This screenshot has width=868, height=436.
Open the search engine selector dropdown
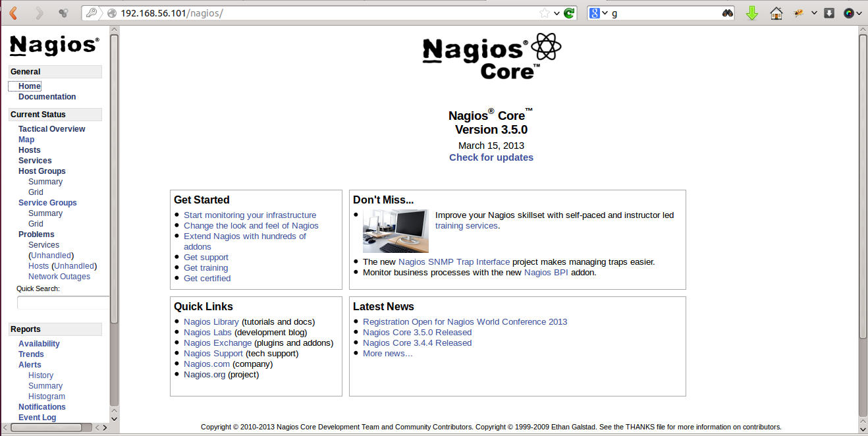pyautogui.click(x=605, y=13)
